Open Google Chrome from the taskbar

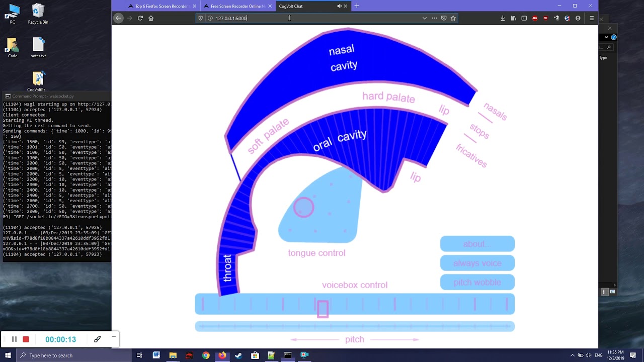(206, 355)
